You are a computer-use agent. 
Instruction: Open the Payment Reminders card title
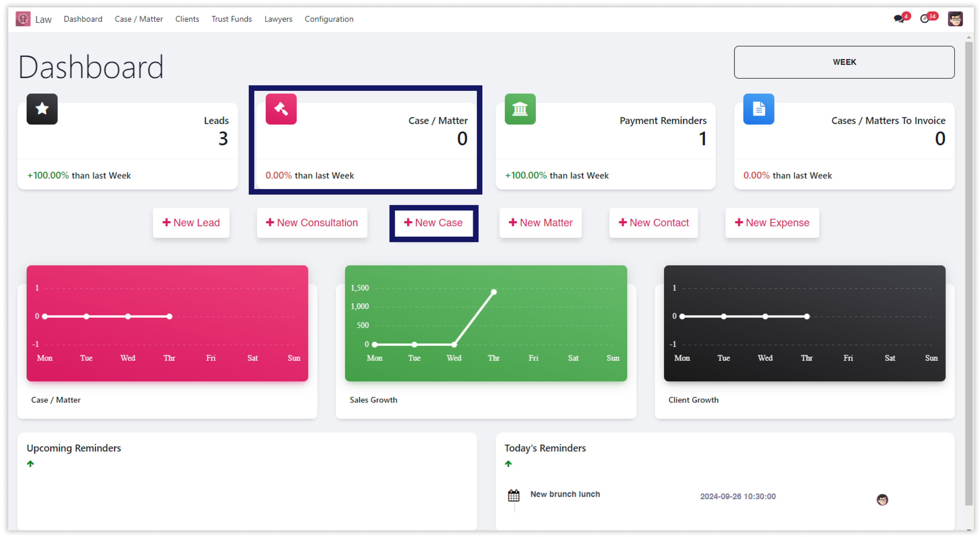click(663, 121)
